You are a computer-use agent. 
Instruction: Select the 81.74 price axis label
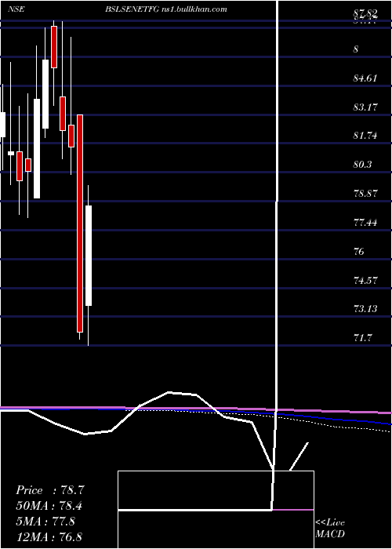coord(365,136)
